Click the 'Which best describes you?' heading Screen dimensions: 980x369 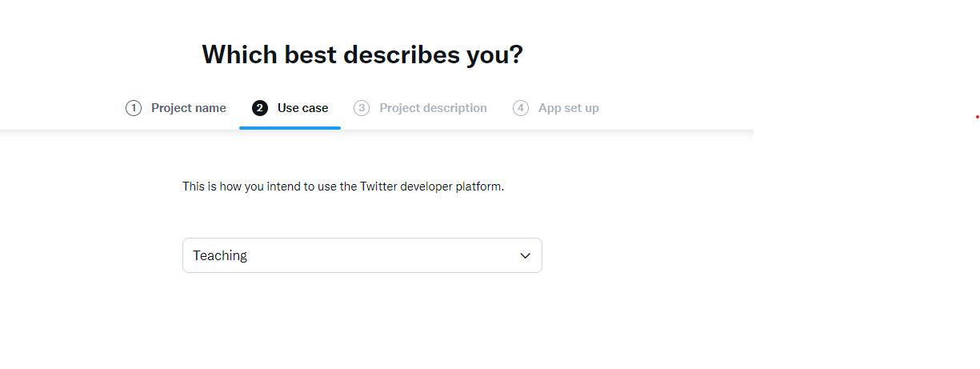tap(362, 54)
